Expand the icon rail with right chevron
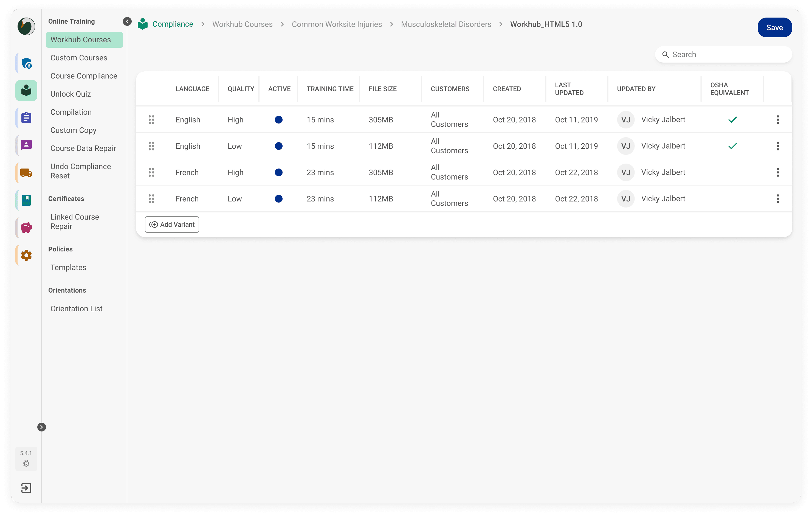This screenshot has height=516, width=812. (x=41, y=427)
